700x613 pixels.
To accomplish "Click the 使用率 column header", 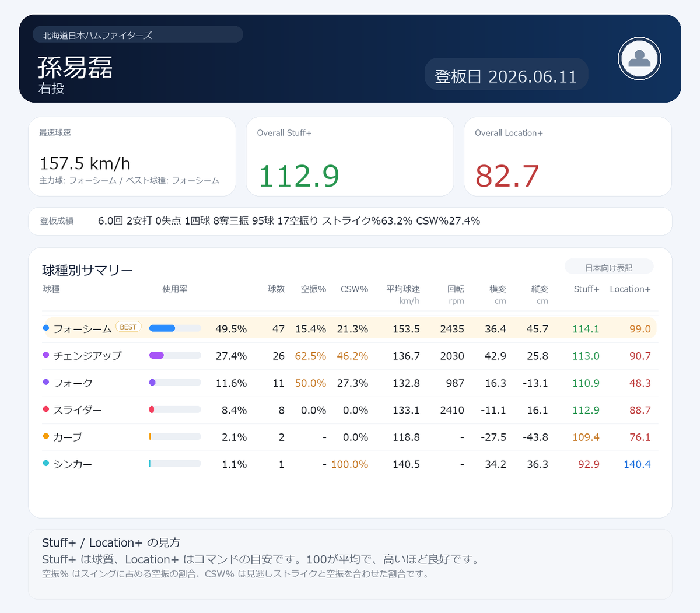I will coord(175,289).
